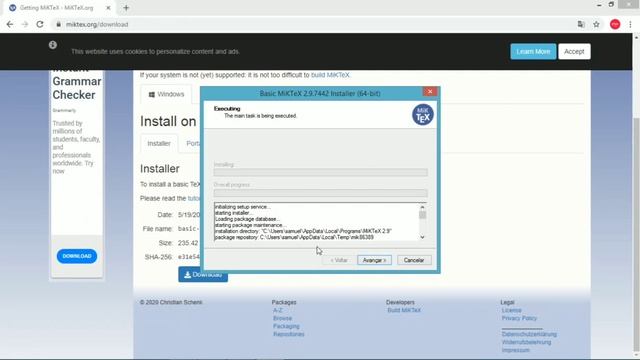The width and height of the screenshot is (640, 360).
Task: Click the Installing progress bar
Action: click(320, 172)
